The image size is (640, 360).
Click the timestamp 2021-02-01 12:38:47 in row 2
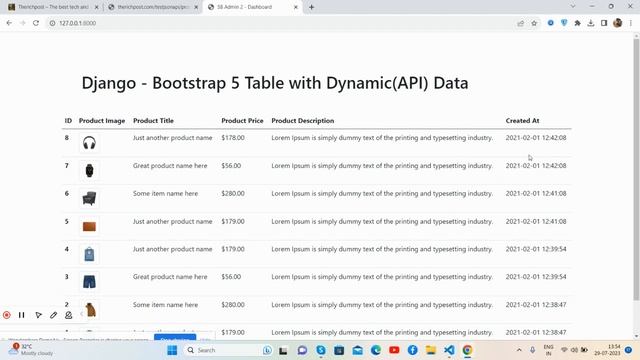click(x=536, y=304)
